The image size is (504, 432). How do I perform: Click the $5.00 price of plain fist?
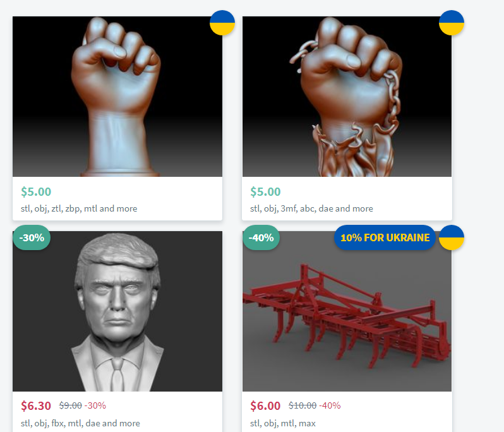pos(36,191)
